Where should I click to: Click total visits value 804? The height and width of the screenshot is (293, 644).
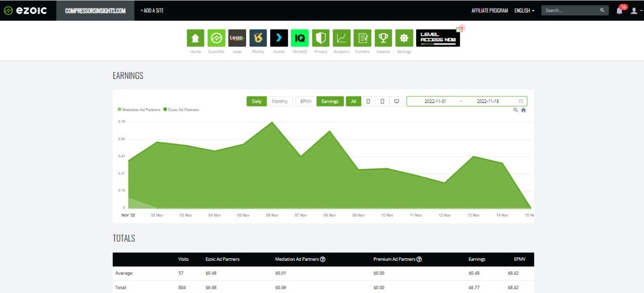pyautogui.click(x=183, y=287)
